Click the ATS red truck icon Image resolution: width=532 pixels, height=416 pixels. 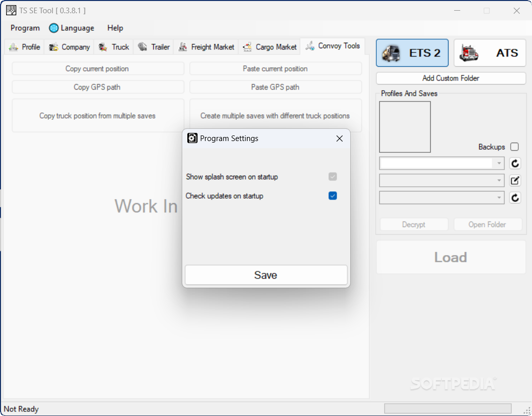coord(468,53)
